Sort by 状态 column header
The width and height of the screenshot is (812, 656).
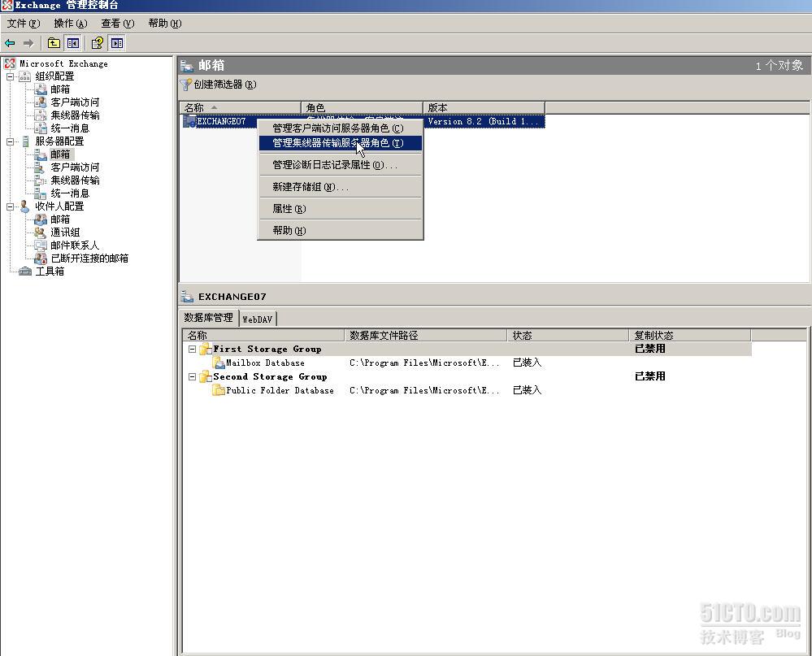pos(567,336)
